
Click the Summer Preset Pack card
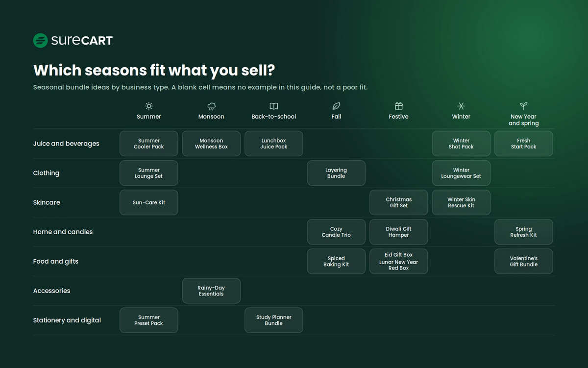[149, 320]
